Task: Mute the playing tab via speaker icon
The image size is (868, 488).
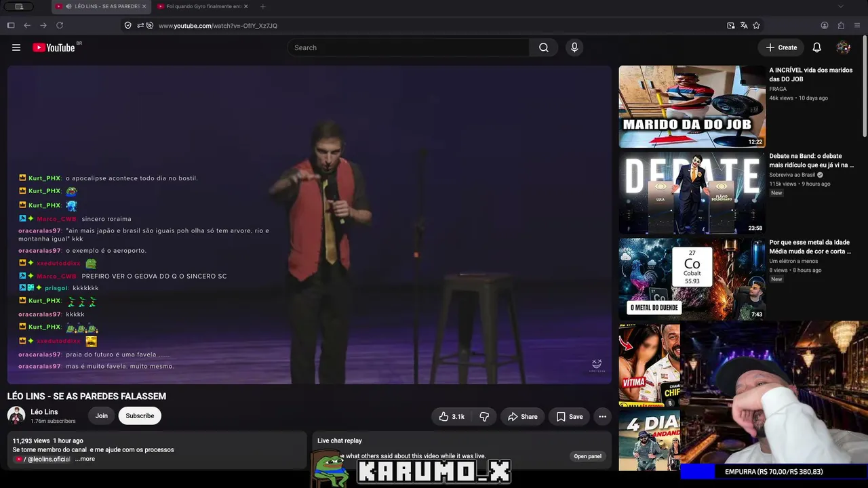Action: pos(68,7)
